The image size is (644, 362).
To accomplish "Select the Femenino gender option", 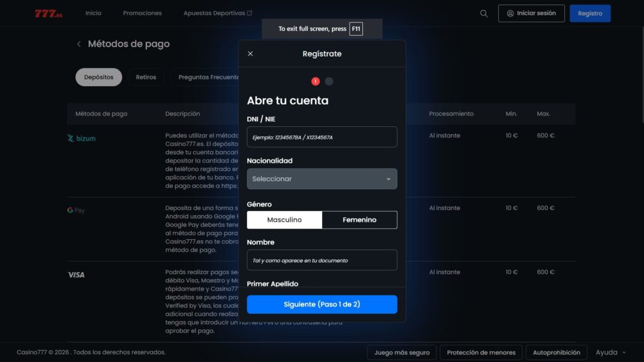I will click(360, 220).
